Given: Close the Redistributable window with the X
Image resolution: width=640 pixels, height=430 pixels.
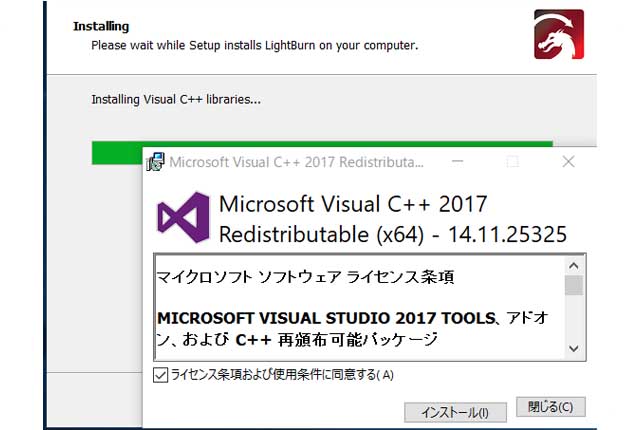Looking at the screenshot, I should pyautogui.click(x=568, y=162).
